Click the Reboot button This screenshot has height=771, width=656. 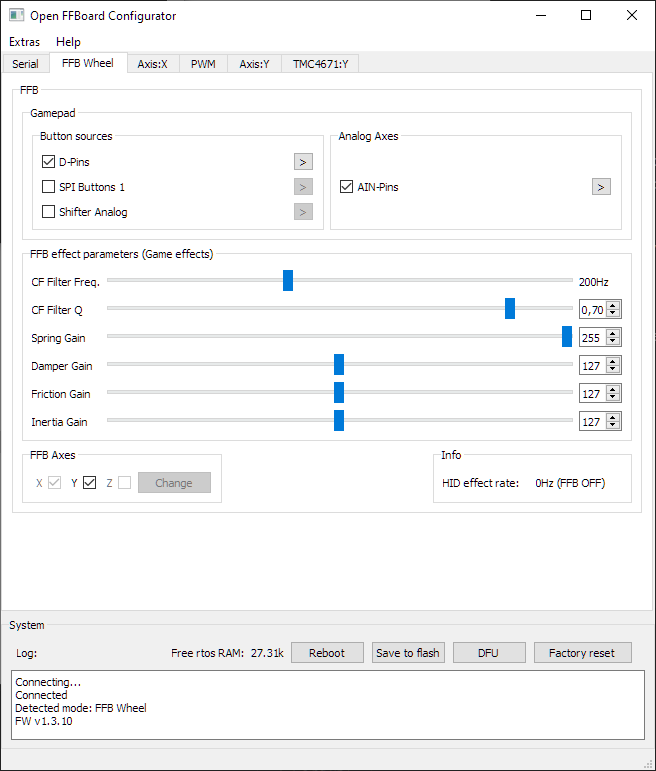327,652
